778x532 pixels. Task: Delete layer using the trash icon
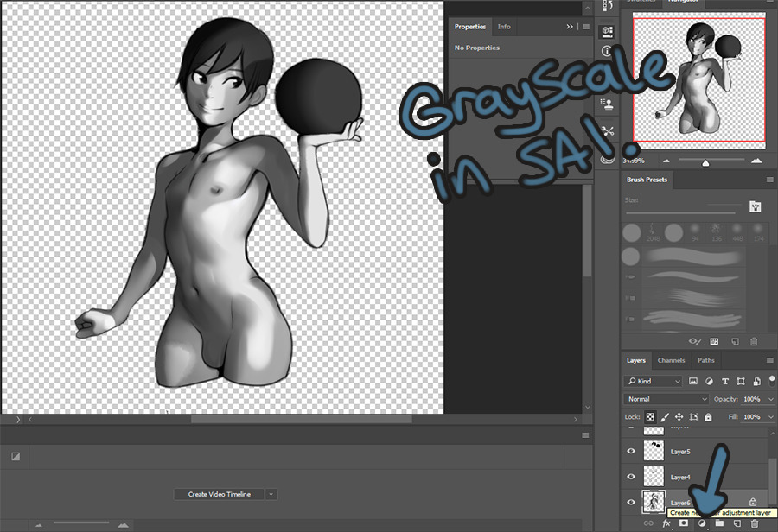click(754, 523)
